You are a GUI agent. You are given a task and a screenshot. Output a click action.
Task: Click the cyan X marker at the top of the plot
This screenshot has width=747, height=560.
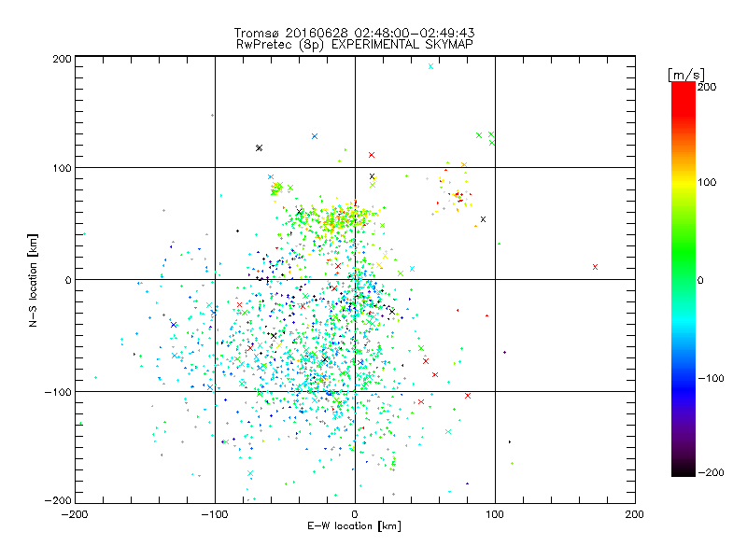pos(430,66)
